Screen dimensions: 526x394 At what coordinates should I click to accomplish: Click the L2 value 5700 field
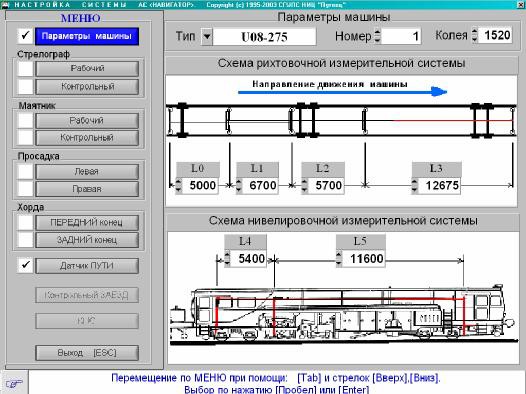click(x=326, y=185)
